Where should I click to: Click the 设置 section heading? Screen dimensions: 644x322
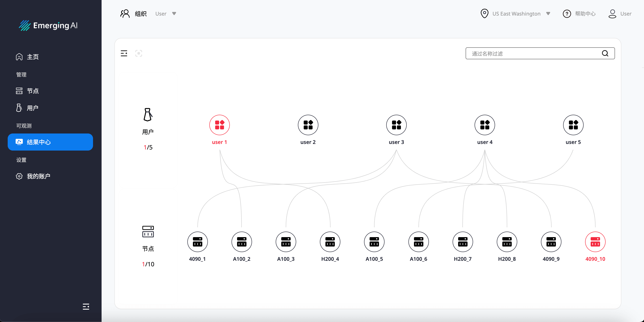tap(21, 160)
